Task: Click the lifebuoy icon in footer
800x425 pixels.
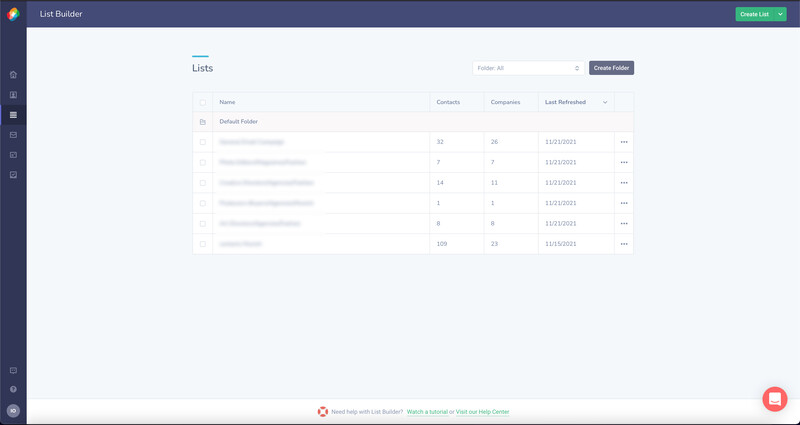Action: pyautogui.click(x=322, y=412)
